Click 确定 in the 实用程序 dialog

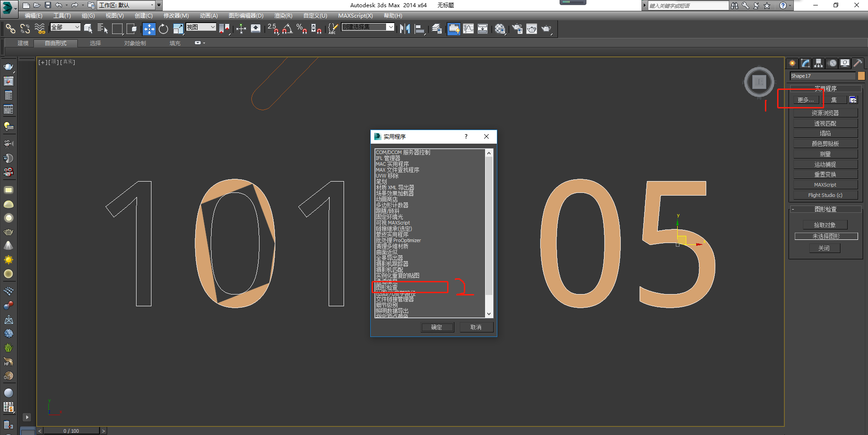[x=437, y=327]
